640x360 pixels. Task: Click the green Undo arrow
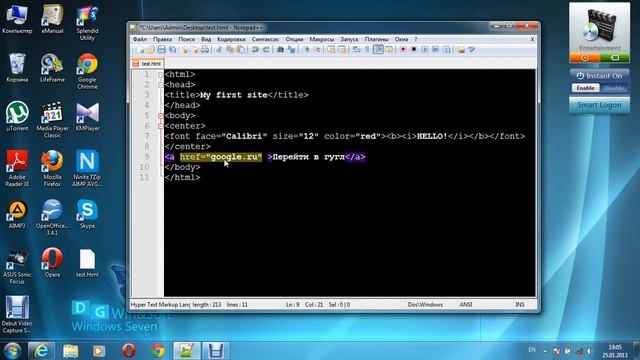point(255,50)
